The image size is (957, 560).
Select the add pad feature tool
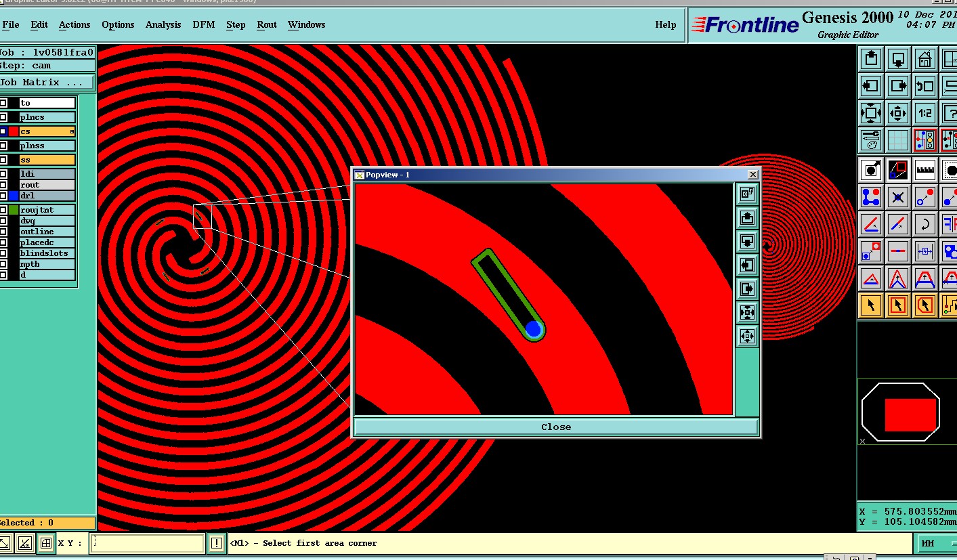coord(871,170)
